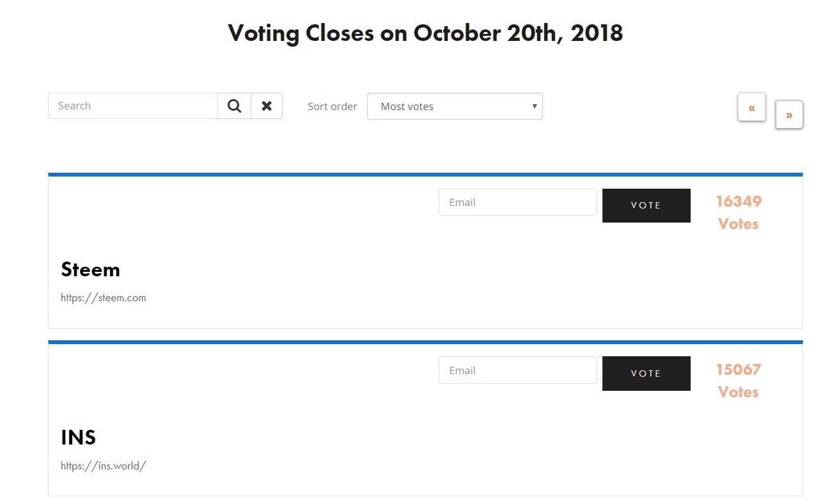
Task: Click the small arrow in the sort dropdown
Action: point(535,106)
